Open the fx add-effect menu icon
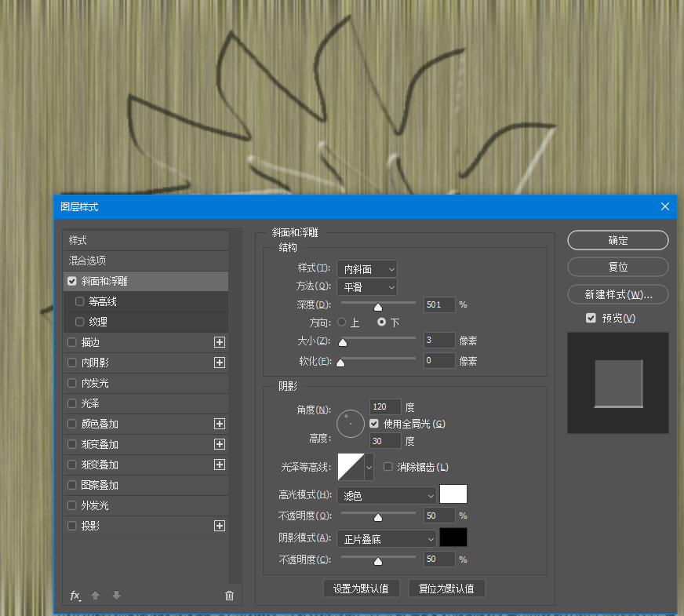The width and height of the screenshot is (684, 616). 75,596
